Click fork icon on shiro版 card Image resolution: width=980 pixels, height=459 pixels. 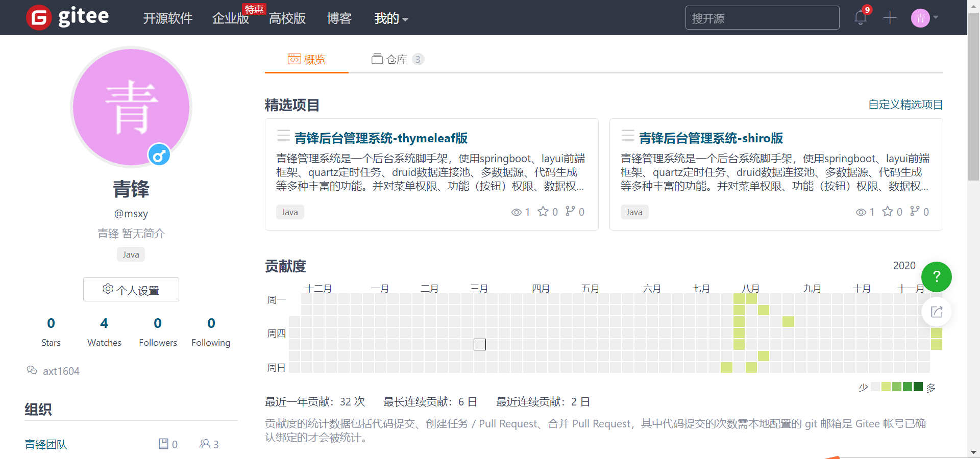[x=915, y=211]
